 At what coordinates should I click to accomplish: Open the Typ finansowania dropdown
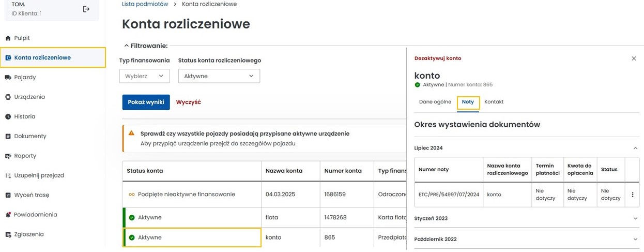[144, 76]
